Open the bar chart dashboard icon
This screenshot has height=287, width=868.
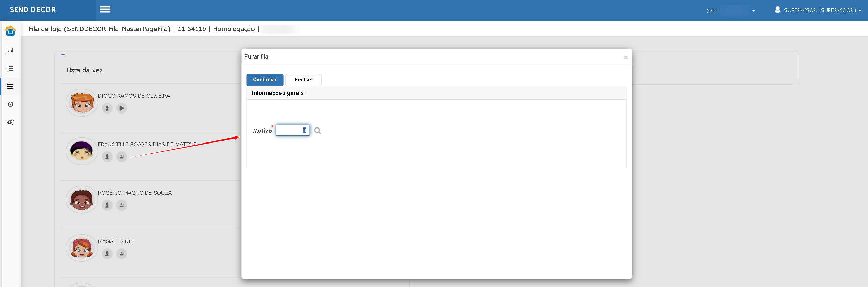pos(10,50)
